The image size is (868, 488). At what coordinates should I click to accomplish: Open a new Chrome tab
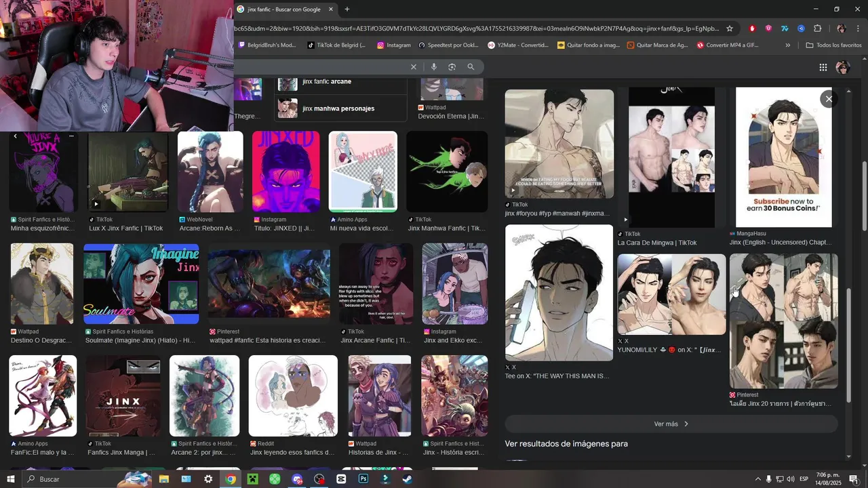click(347, 9)
